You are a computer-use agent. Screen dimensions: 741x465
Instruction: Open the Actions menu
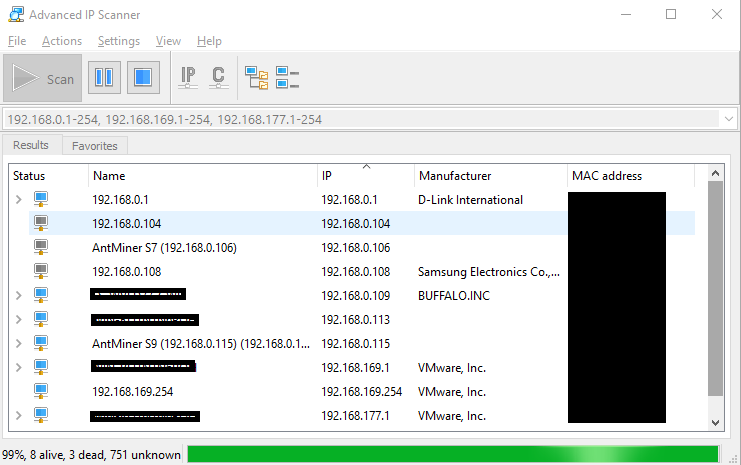pyautogui.click(x=62, y=41)
